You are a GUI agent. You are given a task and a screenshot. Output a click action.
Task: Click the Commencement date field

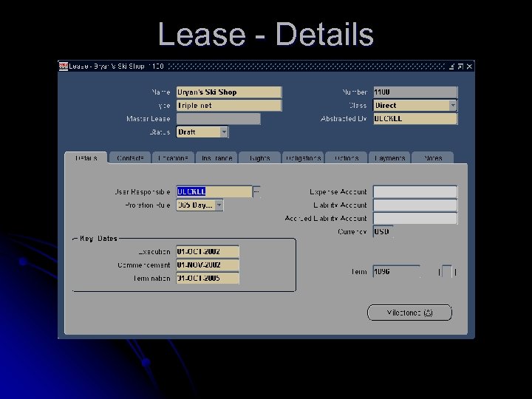(208, 265)
